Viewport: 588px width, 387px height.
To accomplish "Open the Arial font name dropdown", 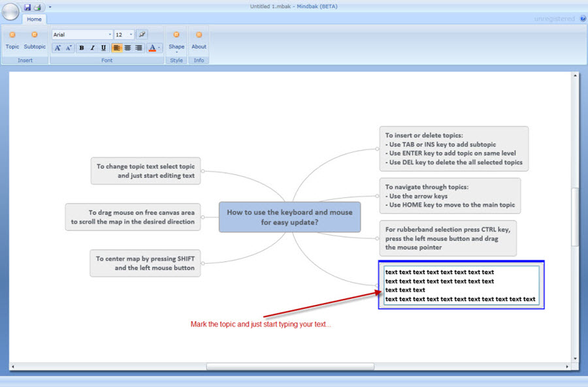I will [x=110, y=35].
